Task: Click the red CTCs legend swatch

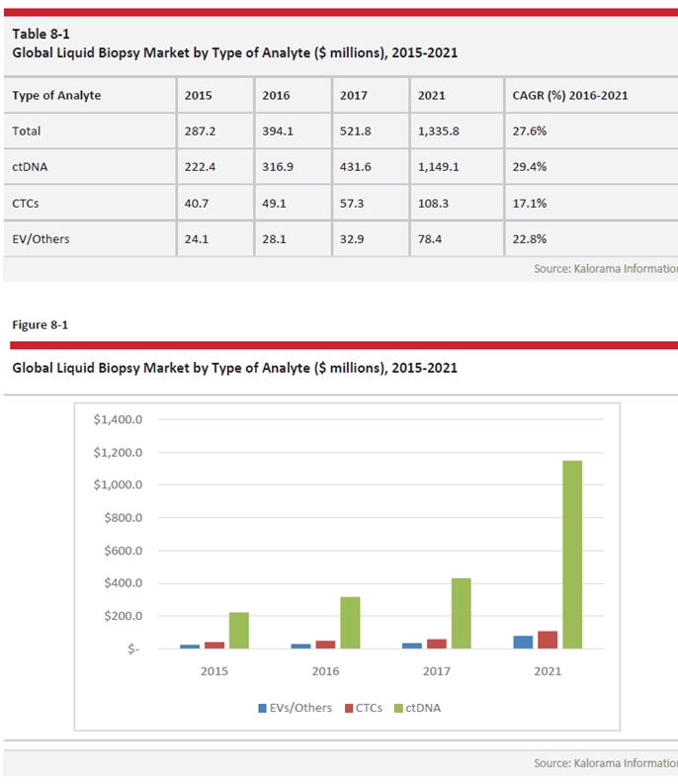Action: (350, 708)
